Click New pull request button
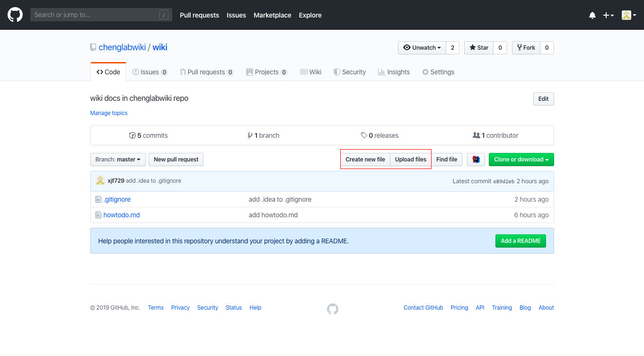 coord(176,160)
